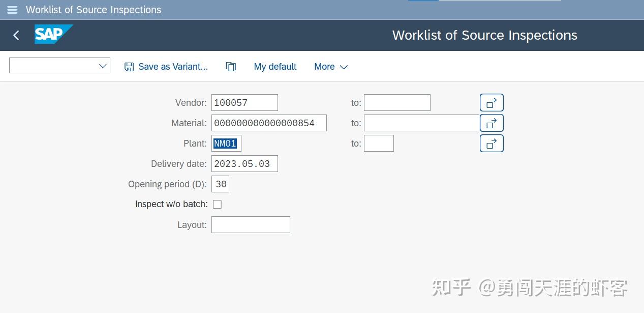Click Save as Variant...
Image resolution: width=644 pixels, height=313 pixels.
click(x=173, y=67)
